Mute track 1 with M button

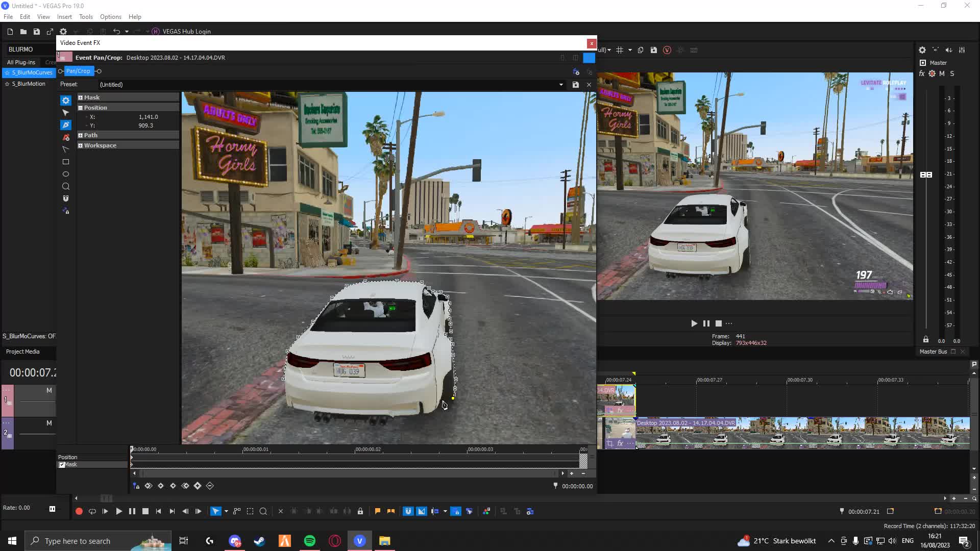pos(49,390)
